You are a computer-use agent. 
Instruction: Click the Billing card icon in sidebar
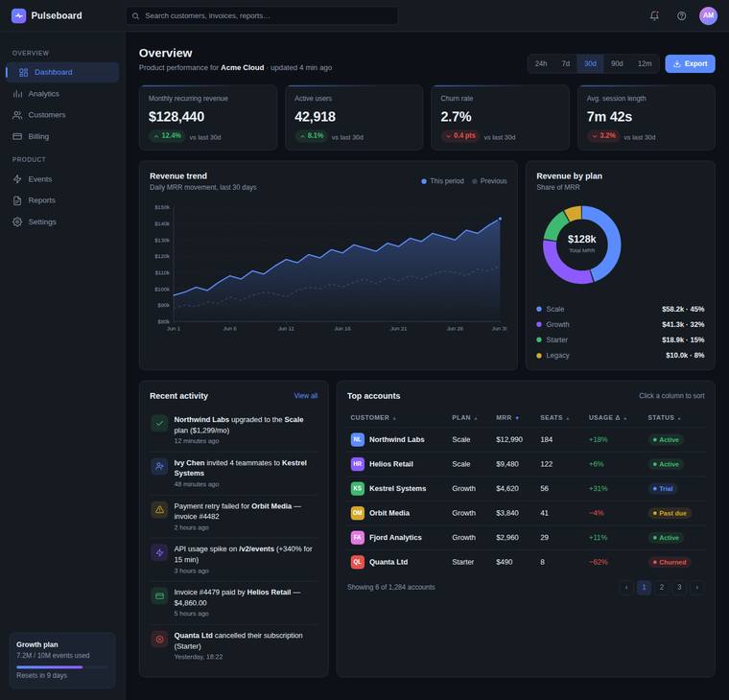(x=17, y=137)
